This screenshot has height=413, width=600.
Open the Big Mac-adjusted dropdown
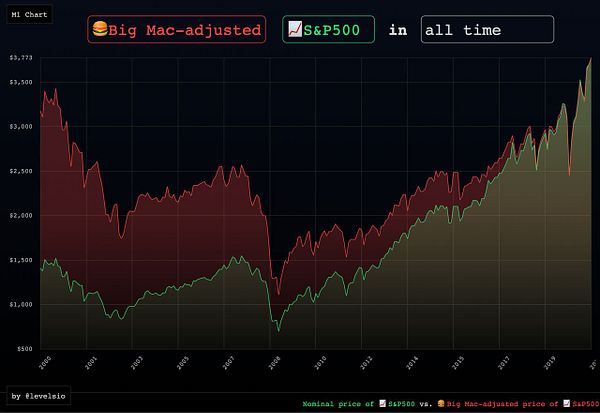176,29
